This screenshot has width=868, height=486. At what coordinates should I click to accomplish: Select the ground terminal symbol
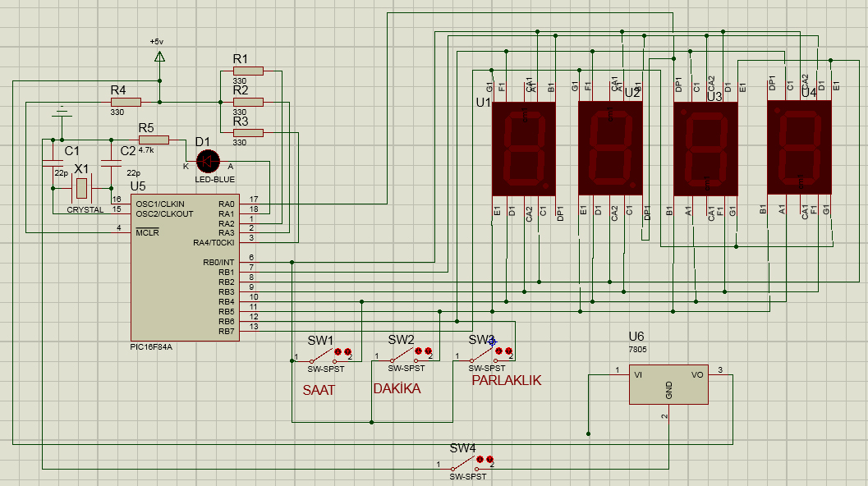point(62,112)
